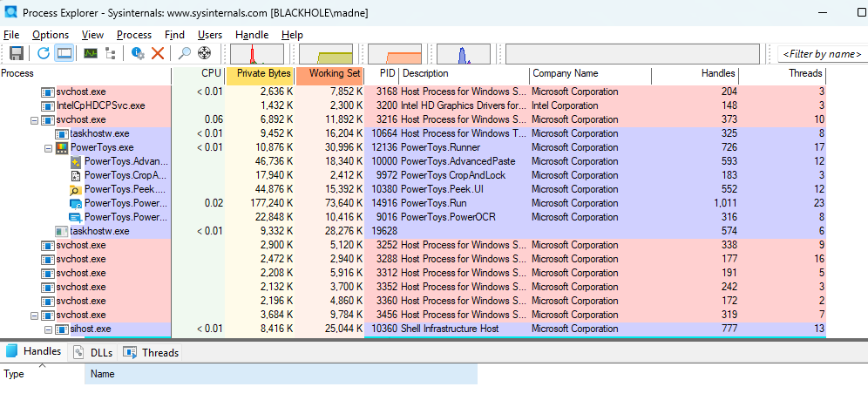Sort by Company Name column header
The width and height of the screenshot is (868, 414).
[x=591, y=73]
